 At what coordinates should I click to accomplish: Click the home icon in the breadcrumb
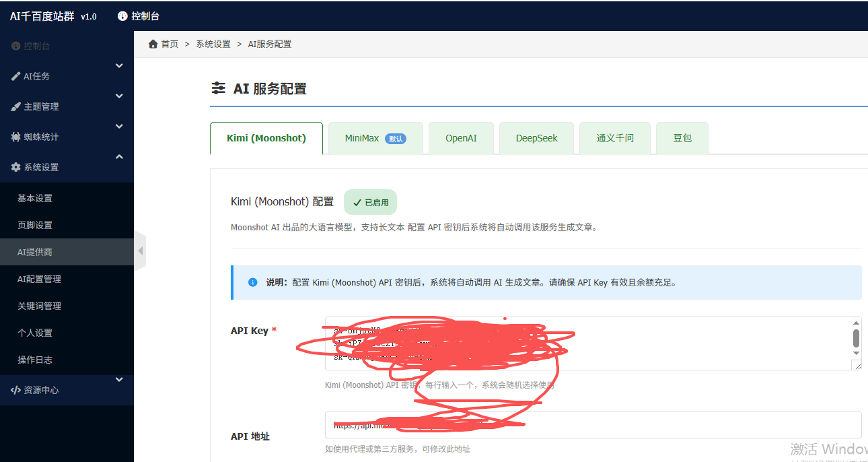point(153,43)
